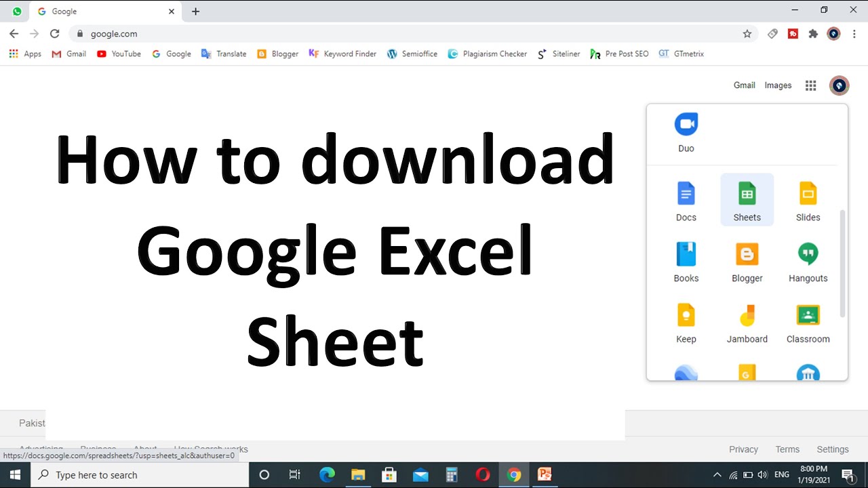Close the Google apps grid launcher
The height and width of the screenshot is (488, 868).
click(x=810, y=85)
